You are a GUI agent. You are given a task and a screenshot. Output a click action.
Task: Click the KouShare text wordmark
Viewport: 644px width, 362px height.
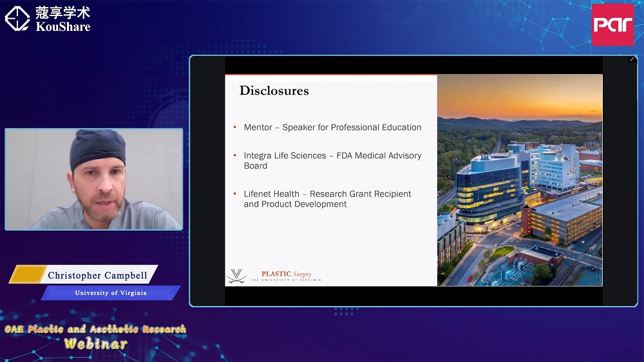pyautogui.click(x=63, y=26)
